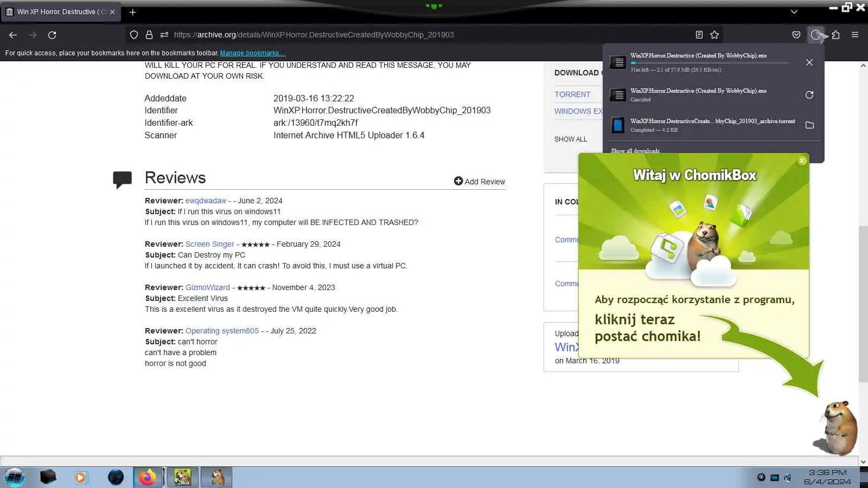Viewport: 868px width, 488px height.
Task: Show the downloaded torrent file in folder
Action: (809, 125)
